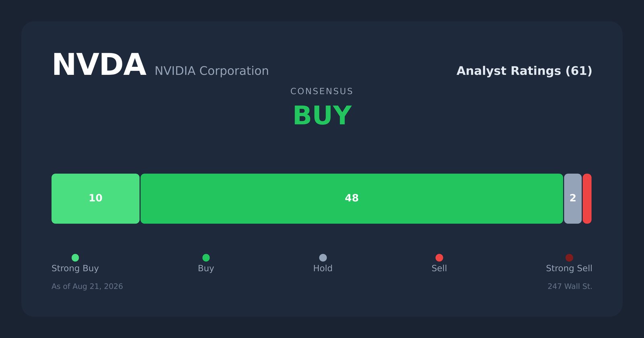Click the Hold legend gray dot
The width and height of the screenshot is (644, 338).
pyautogui.click(x=323, y=258)
